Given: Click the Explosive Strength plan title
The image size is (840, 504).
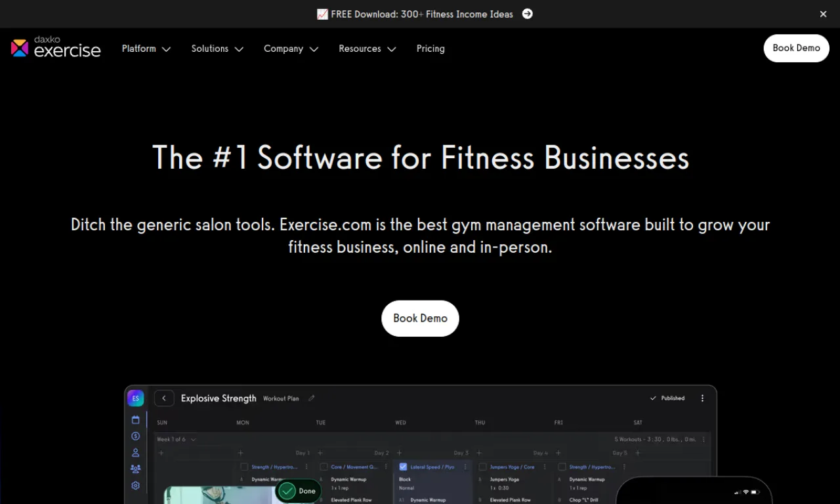Looking at the screenshot, I should [219, 398].
